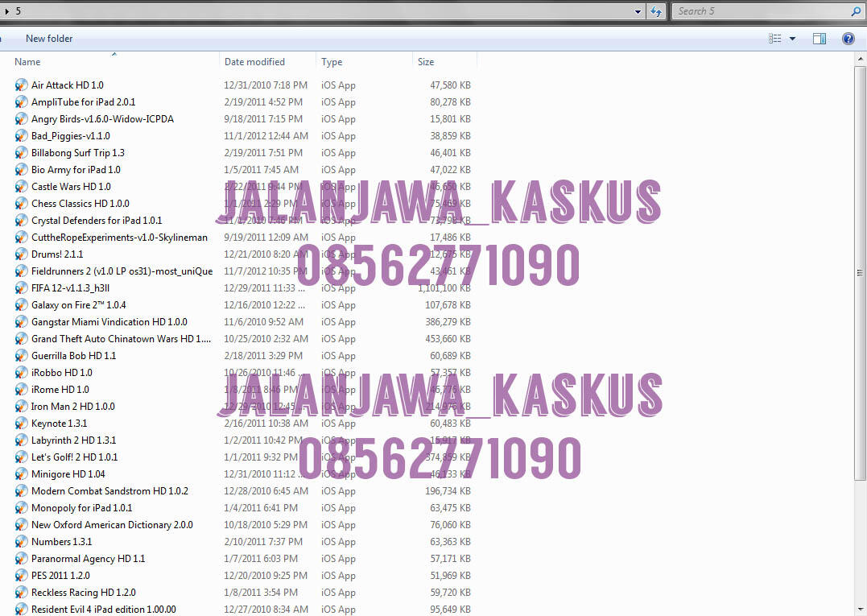Click the Bio Army for iPad icon
This screenshot has width=867, height=616.
(21, 170)
